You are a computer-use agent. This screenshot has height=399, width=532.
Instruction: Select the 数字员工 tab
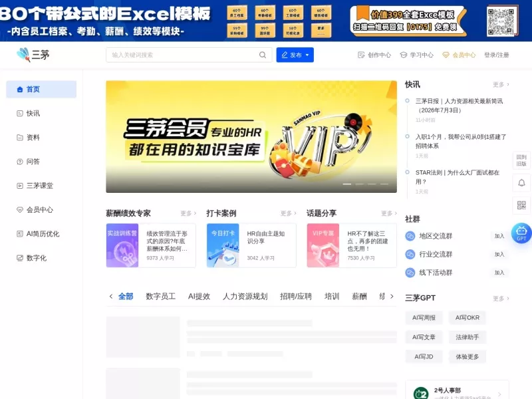[x=160, y=296]
